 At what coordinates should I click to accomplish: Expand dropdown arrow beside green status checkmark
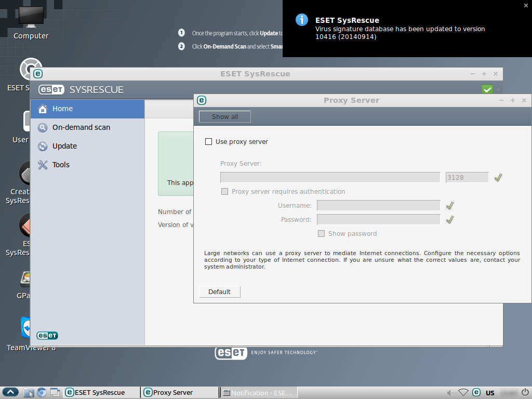point(498,89)
